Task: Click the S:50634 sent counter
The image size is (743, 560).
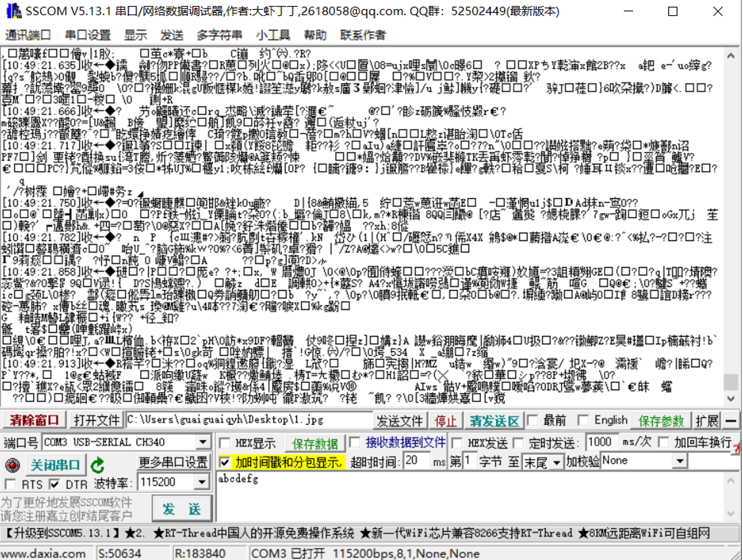Action: (x=119, y=553)
